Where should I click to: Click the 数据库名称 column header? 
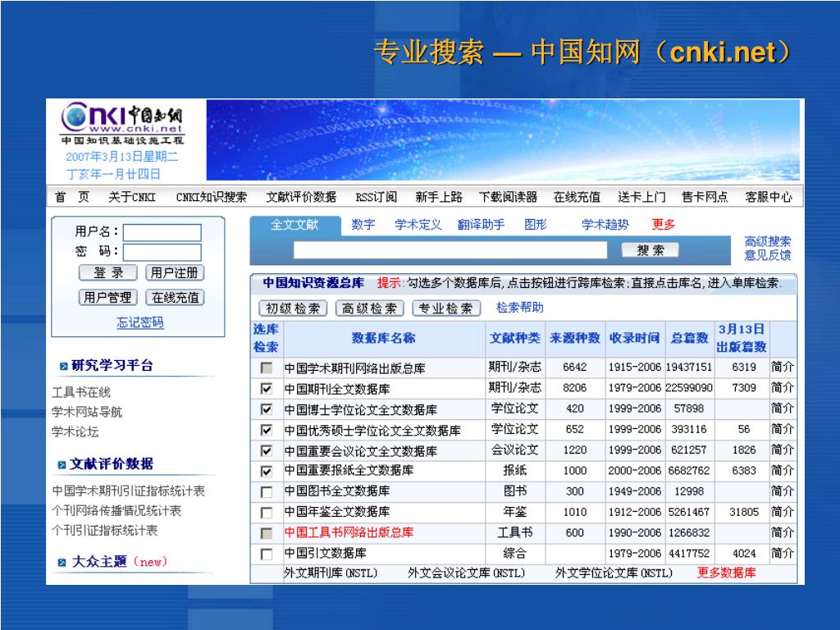[384, 338]
